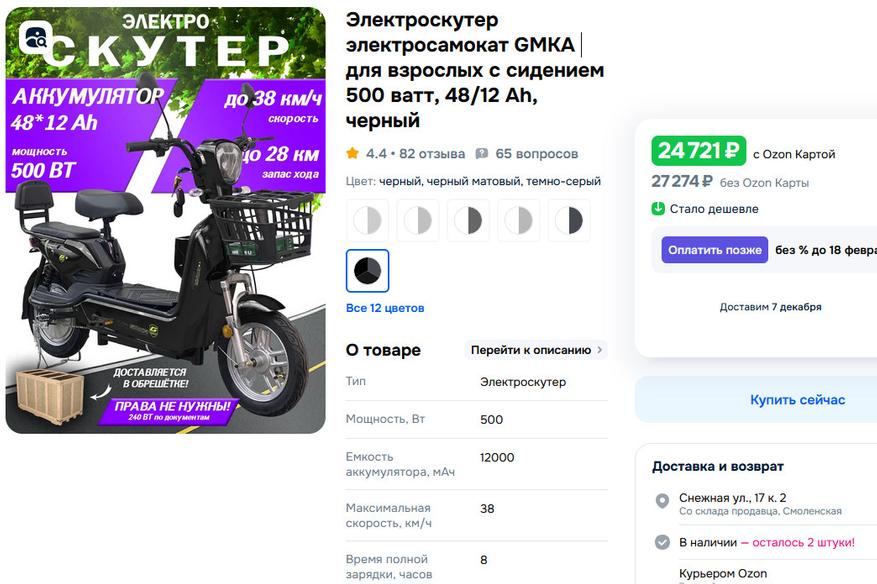Click the "Оплатить позже" button
The height and width of the screenshot is (584, 877).
pos(714,250)
